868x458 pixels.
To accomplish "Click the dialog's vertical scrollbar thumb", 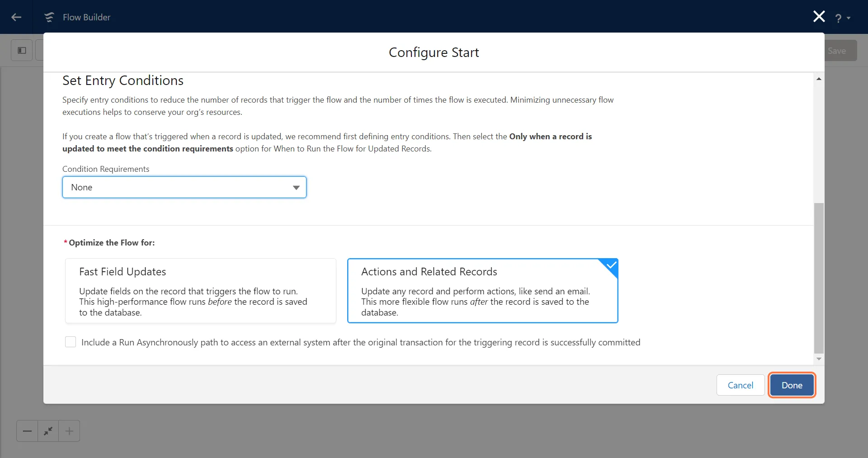I will [819, 278].
